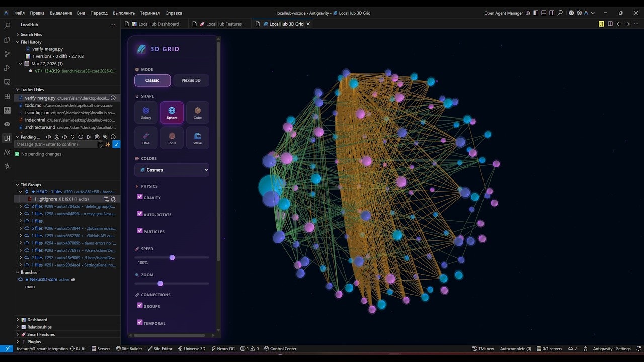Switch to LocalHub Dashboard tab

click(x=155, y=24)
